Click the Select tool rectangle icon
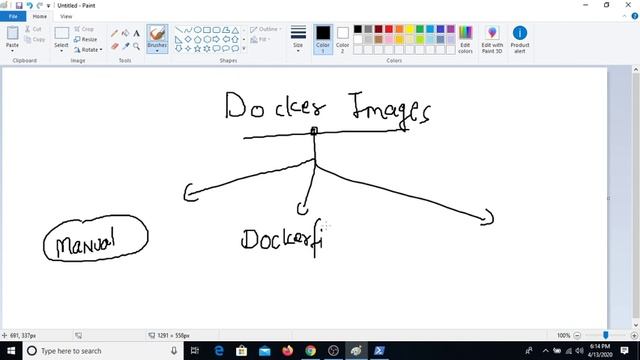This screenshot has width=640, height=360. click(62, 33)
